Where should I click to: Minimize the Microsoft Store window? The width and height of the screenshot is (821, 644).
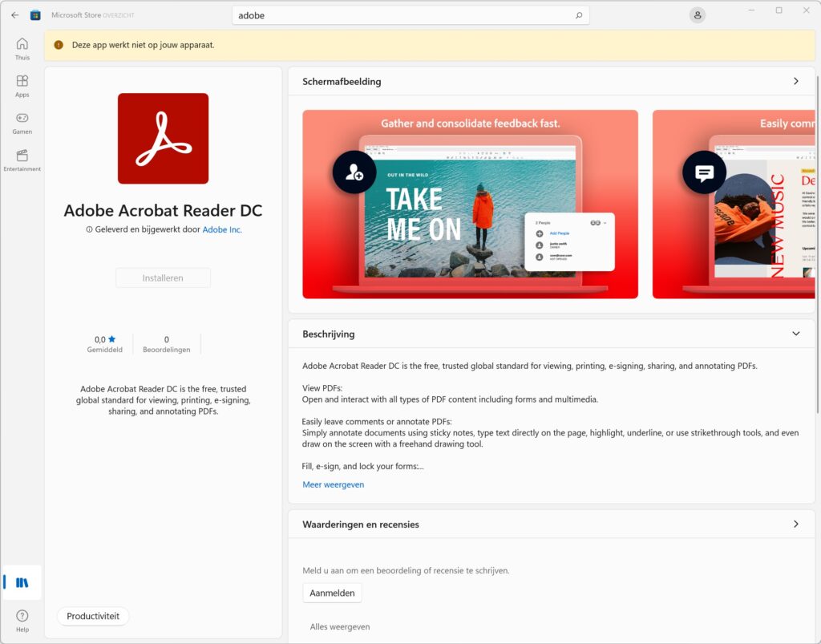point(752,10)
